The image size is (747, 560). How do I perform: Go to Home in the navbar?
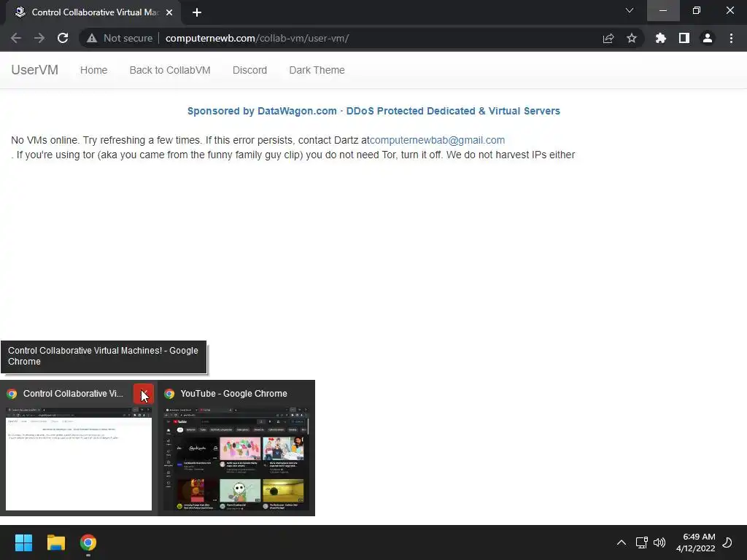pyautogui.click(x=93, y=70)
